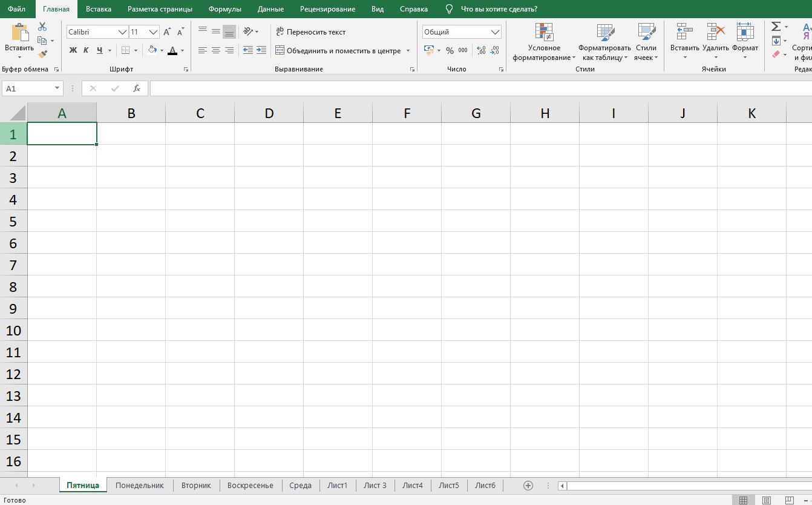Viewport: 812px width, 505px height.
Task: Switch to the Понедельник sheet tab
Action: click(x=140, y=485)
